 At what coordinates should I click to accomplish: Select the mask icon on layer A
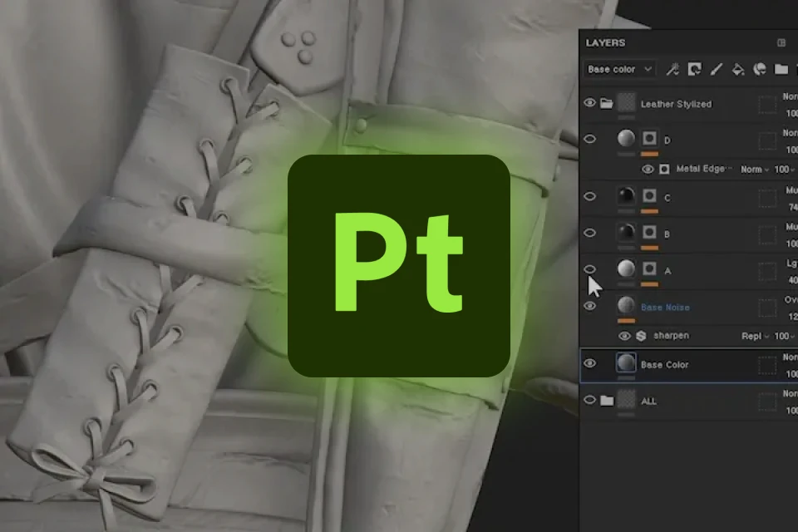[x=649, y=268]
